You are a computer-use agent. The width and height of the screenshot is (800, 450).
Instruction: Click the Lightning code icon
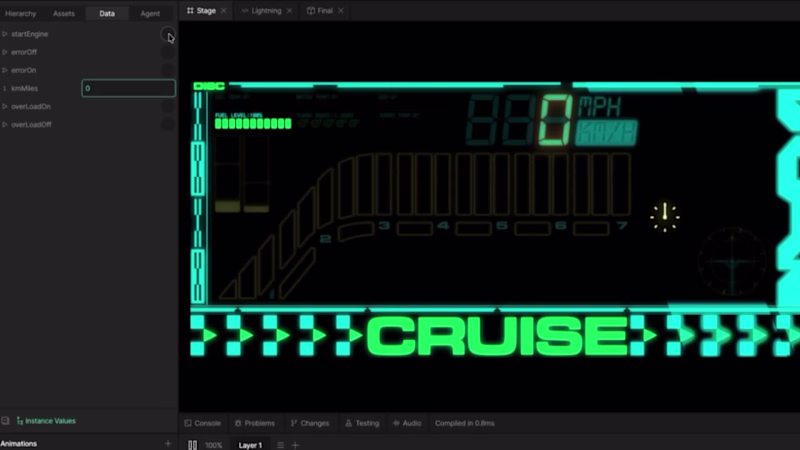click(245, 11)
